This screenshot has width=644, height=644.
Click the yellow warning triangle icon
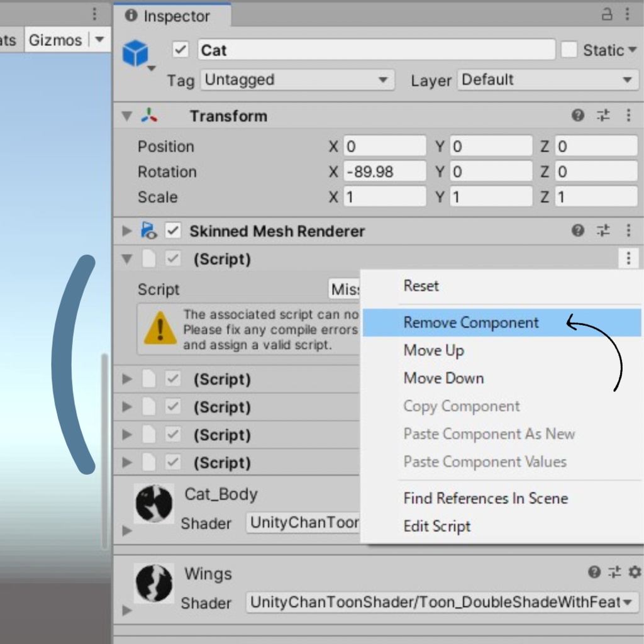coord(160,328)
